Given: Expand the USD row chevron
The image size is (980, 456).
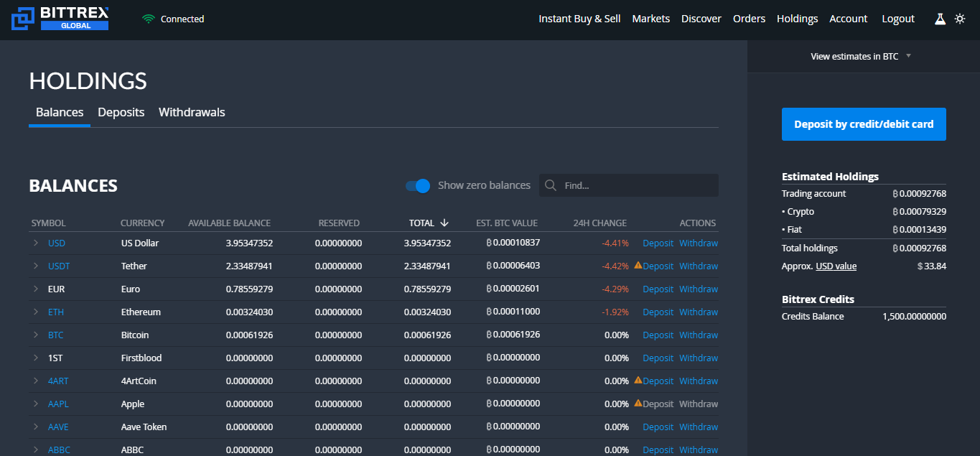Looking at the screenshot, I should [36, 243].
